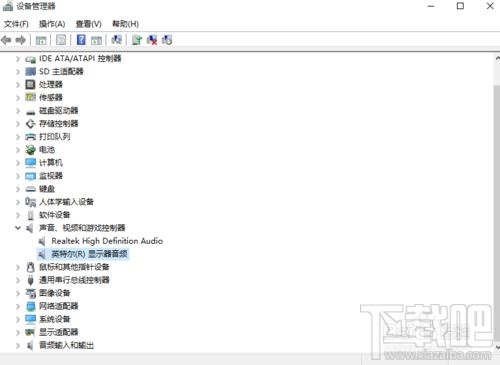
Task: Collapse the 声音、视频和游戏控制器 node
Action: (x=18, y=228)
